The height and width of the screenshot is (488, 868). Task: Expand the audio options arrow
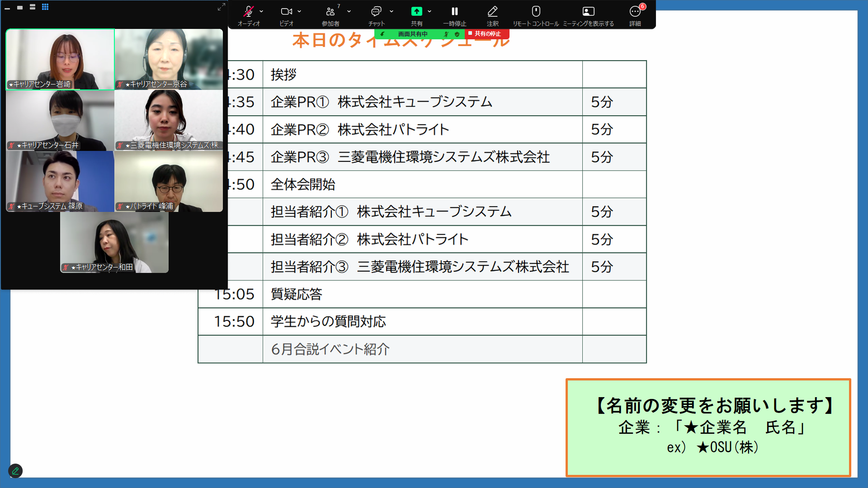[x=261, y=11]
